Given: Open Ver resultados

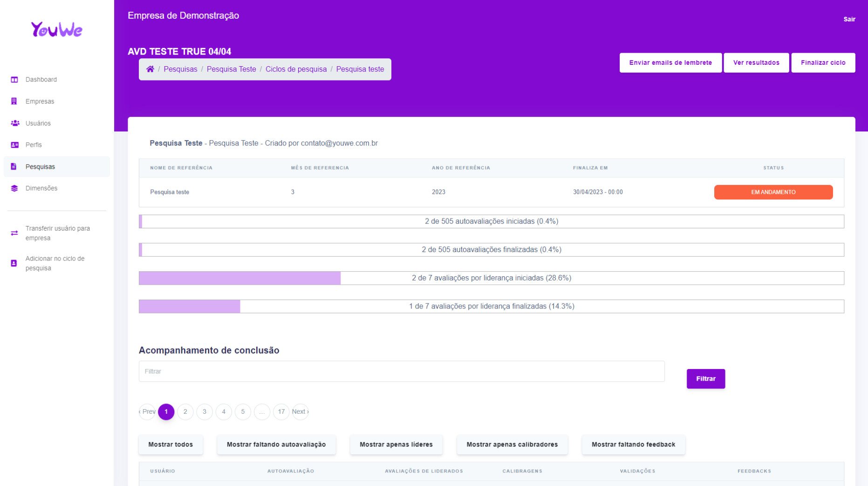Looking at the screenshot, I should point(756,63).
